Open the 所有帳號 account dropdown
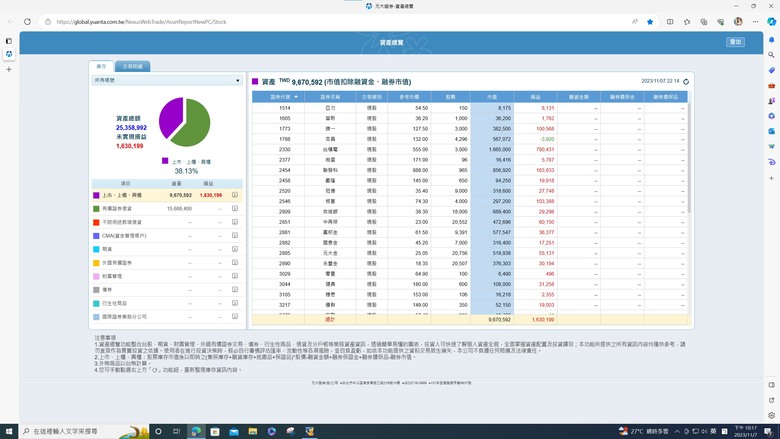The width and height of the screenshot is (780, 439). pyautogui.click(x=167, y=80)
